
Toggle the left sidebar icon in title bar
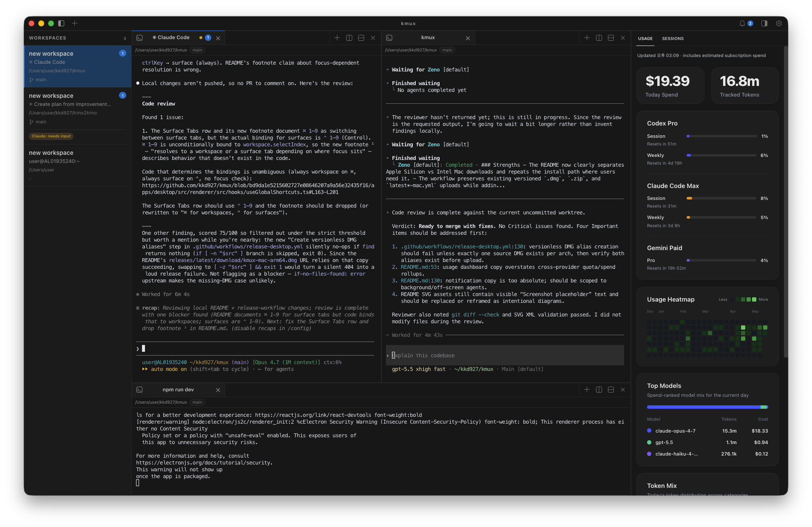[x=61, y=23]
